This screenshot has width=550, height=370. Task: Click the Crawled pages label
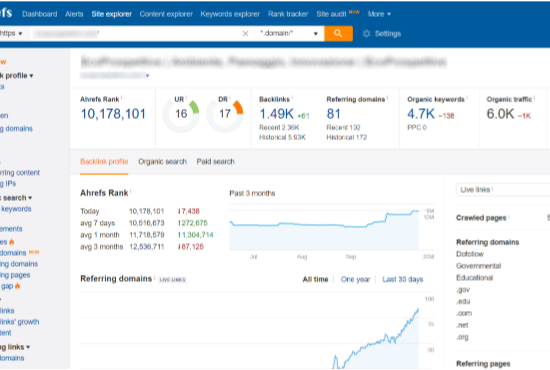tap(481, 218)
